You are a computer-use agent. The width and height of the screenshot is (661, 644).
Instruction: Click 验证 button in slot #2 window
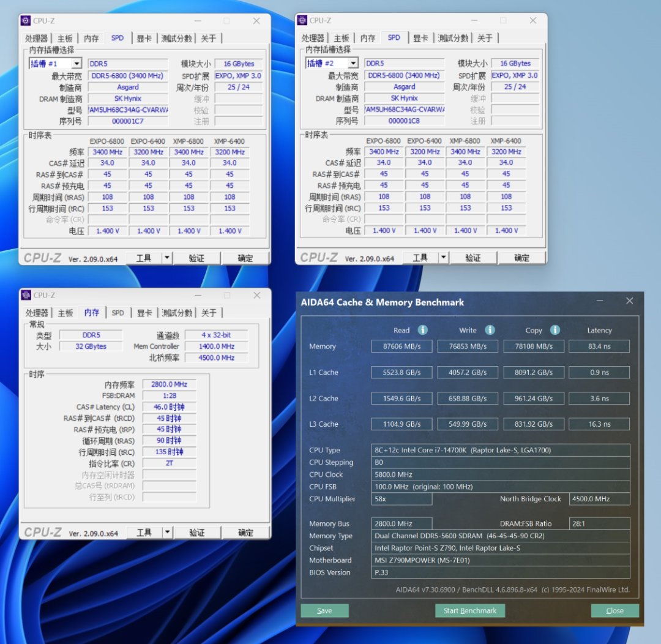pos(473,257)
